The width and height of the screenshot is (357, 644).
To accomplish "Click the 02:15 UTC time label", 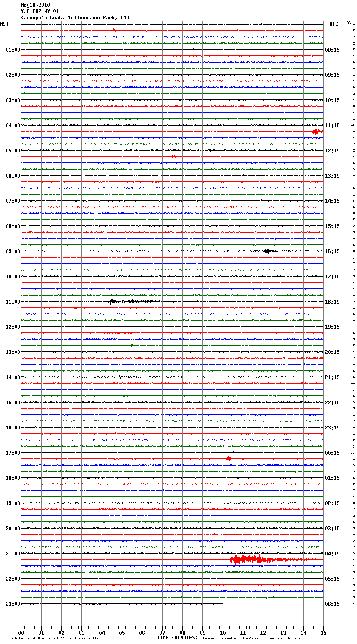I will click(332, 503).
